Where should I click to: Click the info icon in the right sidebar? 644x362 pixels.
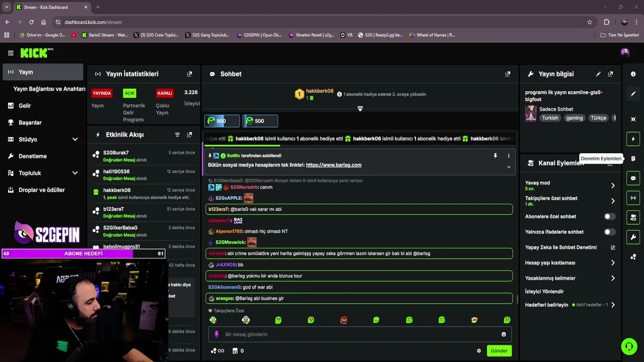click(x=633, y=74)
